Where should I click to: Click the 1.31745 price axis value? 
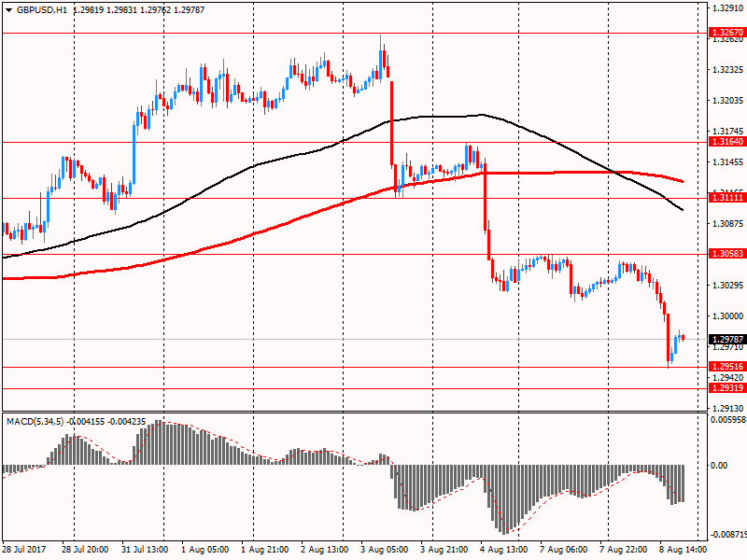coord(727,131)
